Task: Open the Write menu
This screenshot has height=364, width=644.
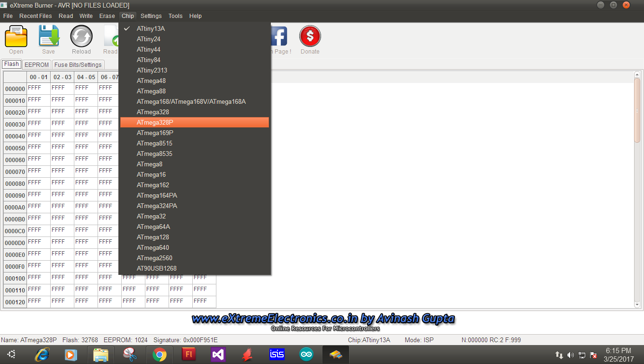Action: coord(86,16)
